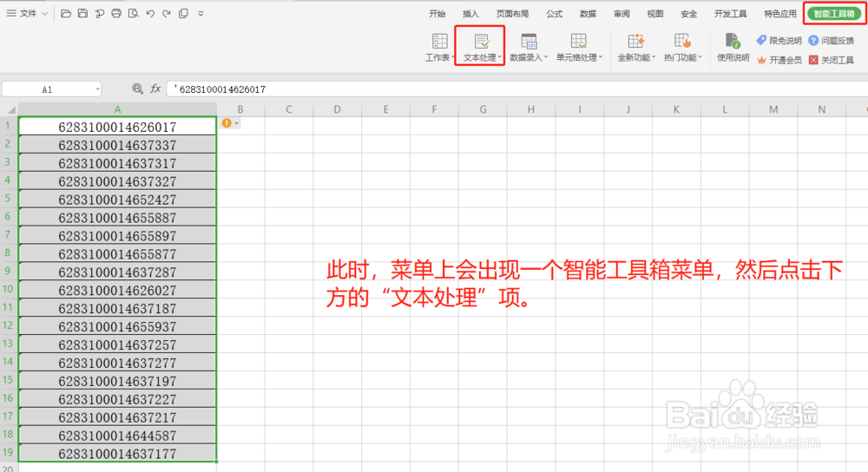Click the 关闭工具 button
This screenshot has width=868, height=472.
pos(831,60)
